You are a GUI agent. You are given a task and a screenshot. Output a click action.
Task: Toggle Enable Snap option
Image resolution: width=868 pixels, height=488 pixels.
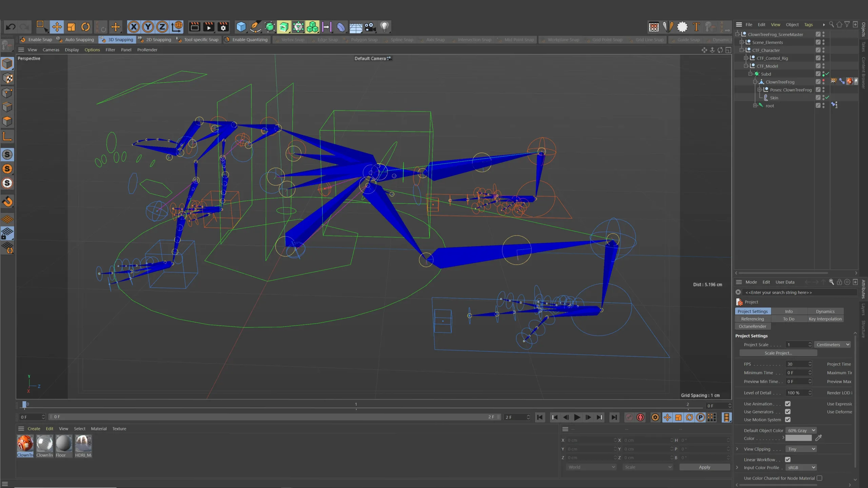point(36,40)
